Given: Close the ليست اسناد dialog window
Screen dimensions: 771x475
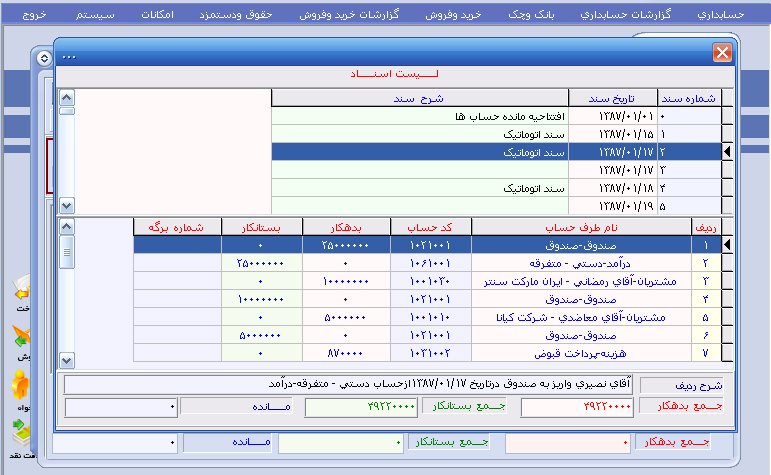Looking at the screenshot, I should pyautogui.click(x=722, y=54).
